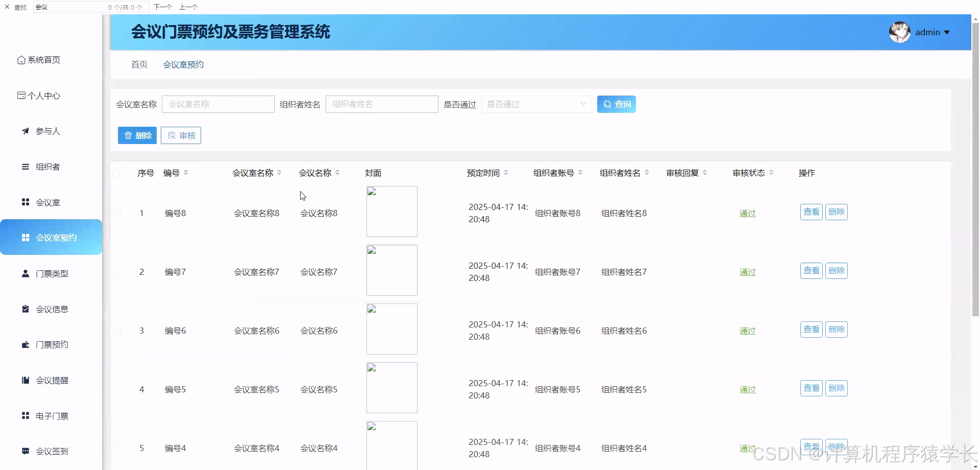Check the checkbox for row 编号6
The image size is (980, 470).
click(x=116, y=331)
